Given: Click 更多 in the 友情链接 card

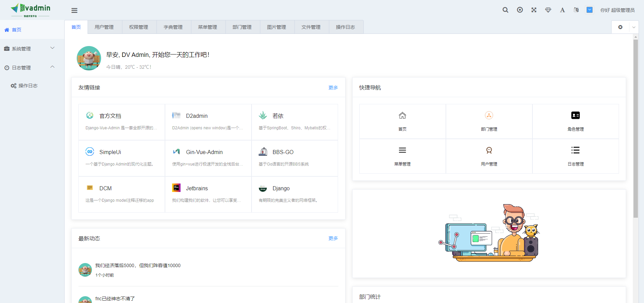Looking at the screenshot, I should (333, 88).
